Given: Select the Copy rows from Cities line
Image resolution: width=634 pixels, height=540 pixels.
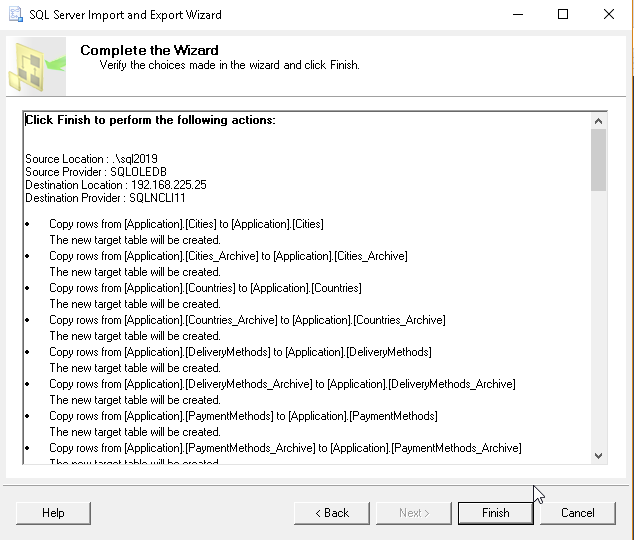Looking at the screenshot, I should click(x=186, y=224).
